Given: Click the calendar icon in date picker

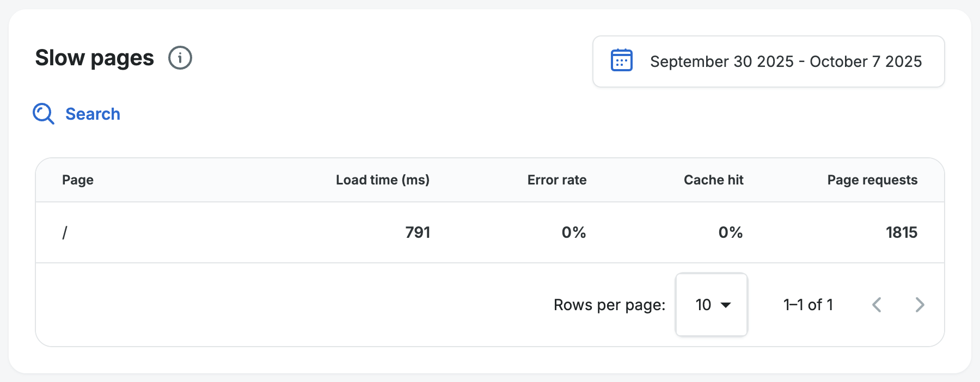Looking at the screenshot, I should pyautogui.click(x=621, y=60).
